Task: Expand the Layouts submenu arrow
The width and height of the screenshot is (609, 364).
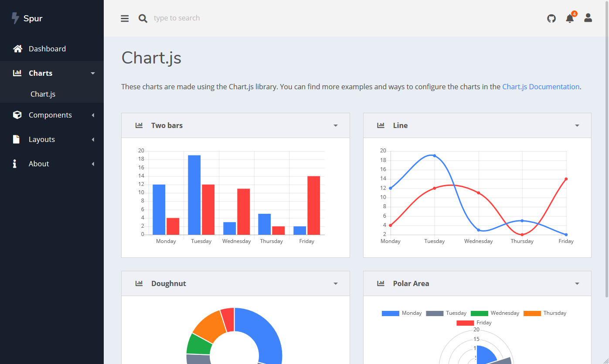Action: click(x=93, y=139)
